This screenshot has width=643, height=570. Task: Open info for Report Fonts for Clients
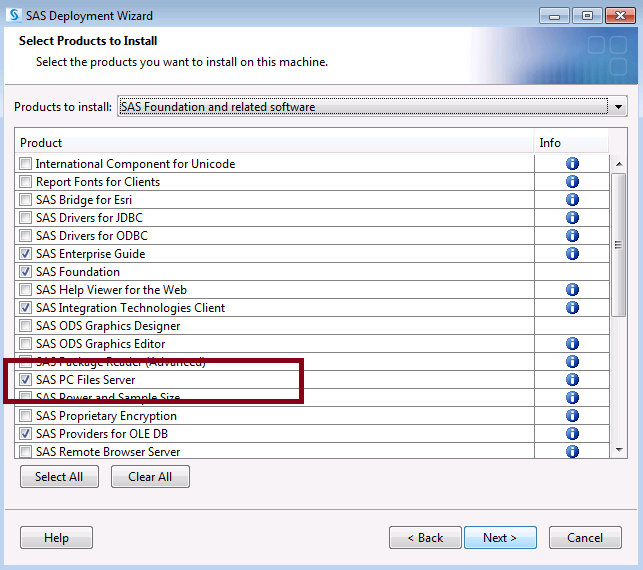pos(572,182)
